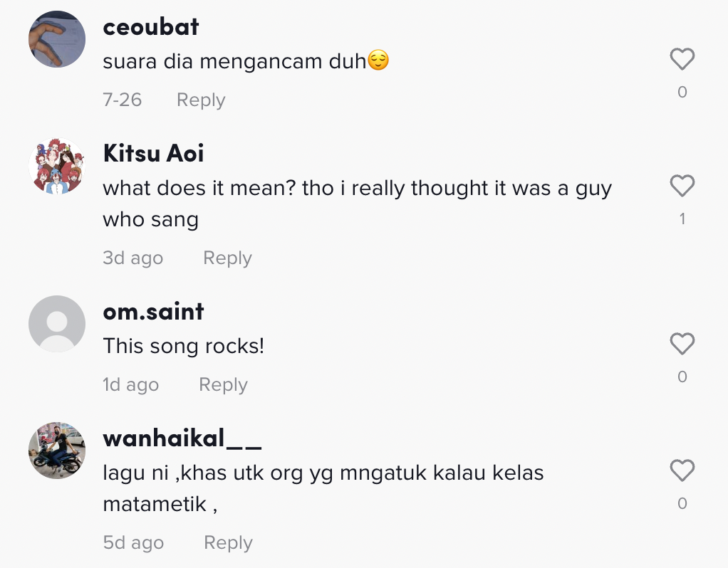Open Kitsu Aoi's anime avatar
The height and width of the screenshot is (568, 728).
tap(57, 166)
